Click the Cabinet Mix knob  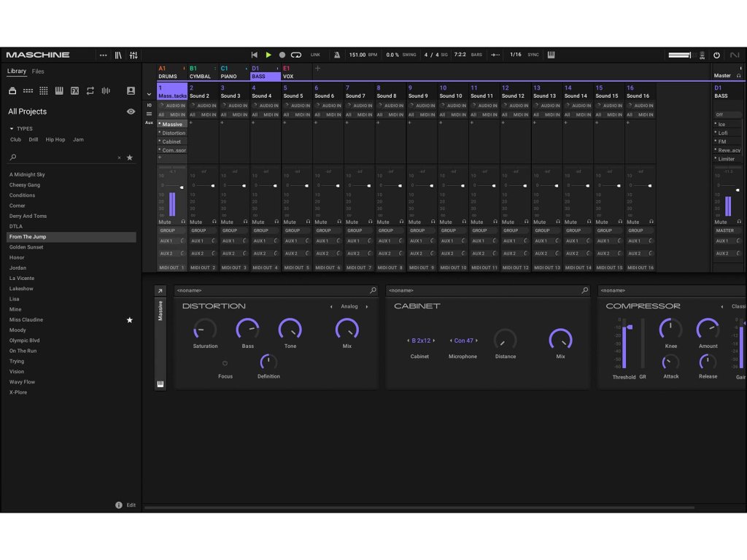pyautogui.click(x=560, y=339)
